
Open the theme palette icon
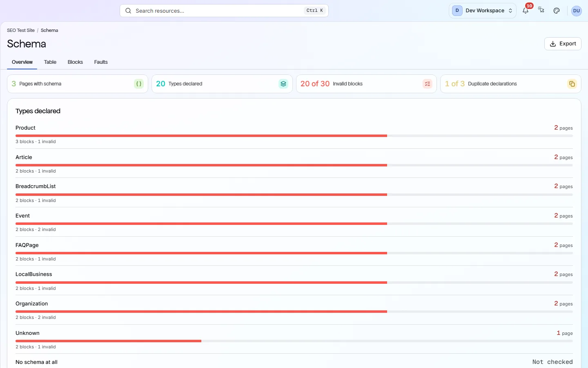point(557,11)
